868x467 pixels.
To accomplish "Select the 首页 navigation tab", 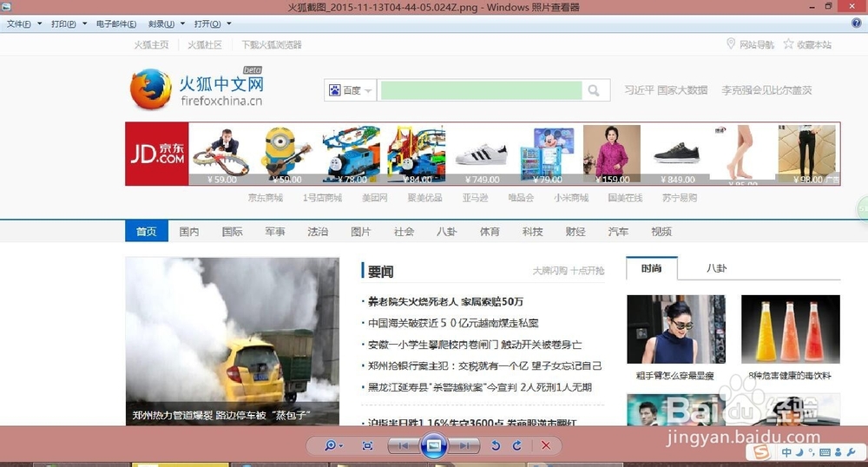I will [x=146, y=231].
